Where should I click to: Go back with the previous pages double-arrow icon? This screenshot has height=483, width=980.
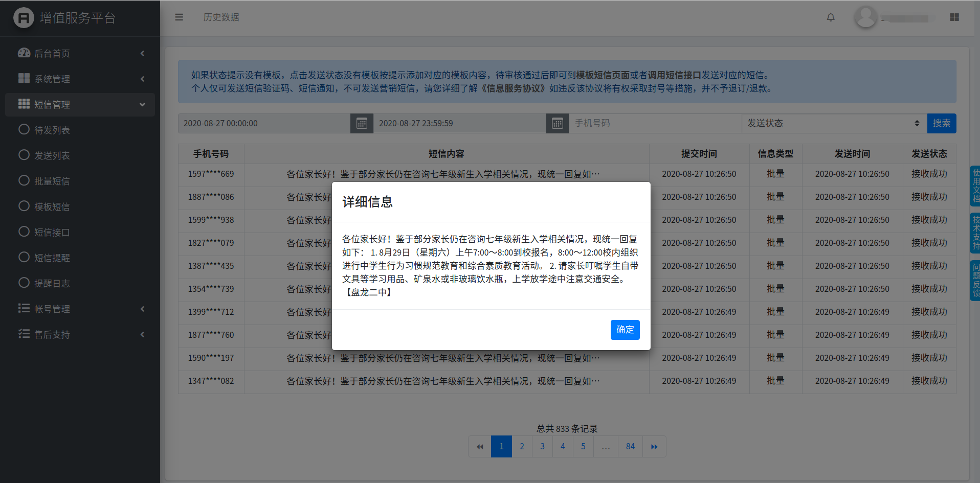point(480,447)
